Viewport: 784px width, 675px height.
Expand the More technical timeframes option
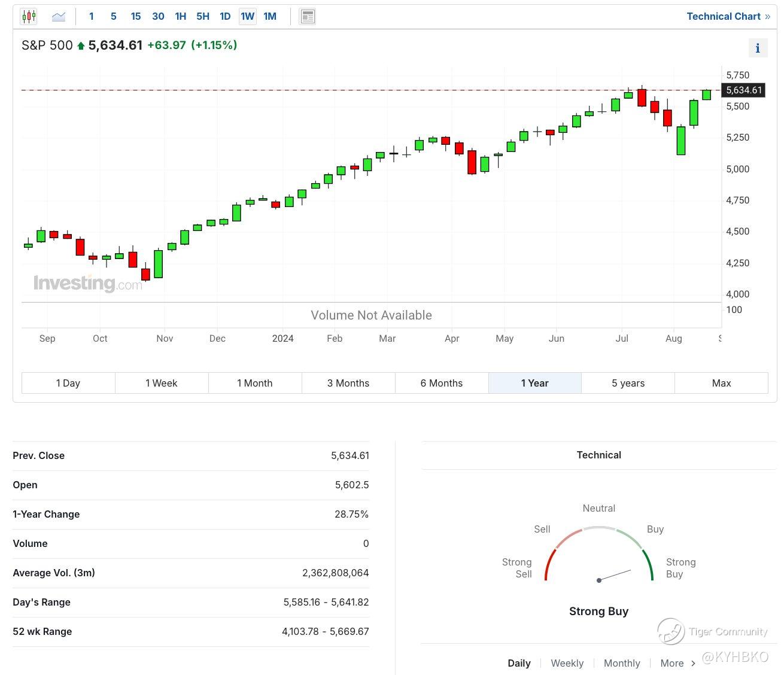pos(677,663)
